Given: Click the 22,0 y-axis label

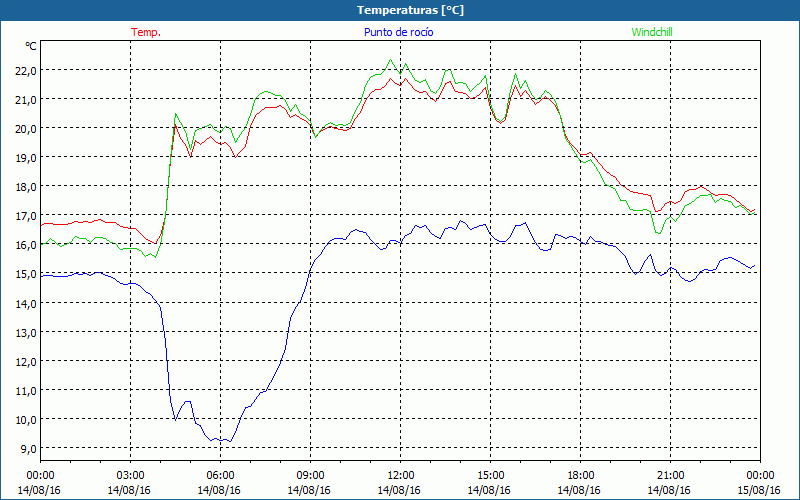Looking at the screenshot, I should [26, 70].
